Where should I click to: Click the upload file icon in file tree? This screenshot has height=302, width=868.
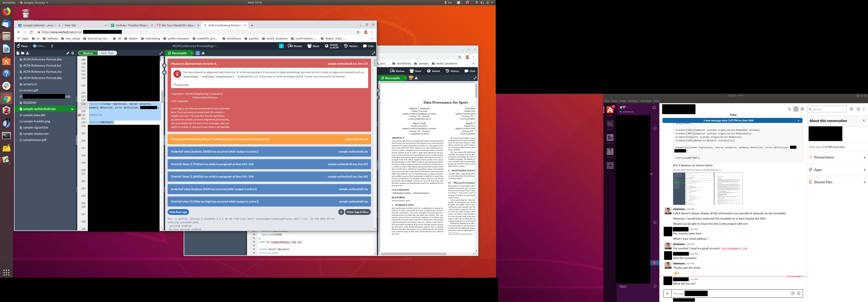[28, 53]
